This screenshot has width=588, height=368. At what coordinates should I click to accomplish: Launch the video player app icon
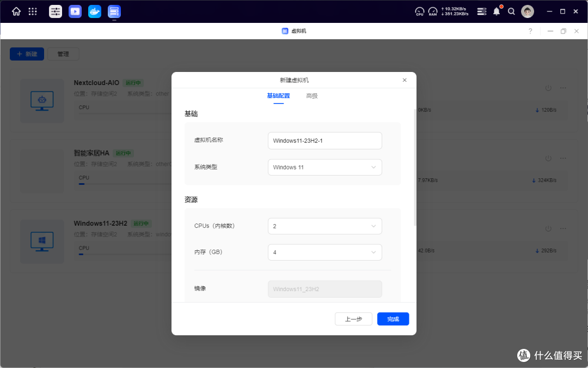(75, 11)
